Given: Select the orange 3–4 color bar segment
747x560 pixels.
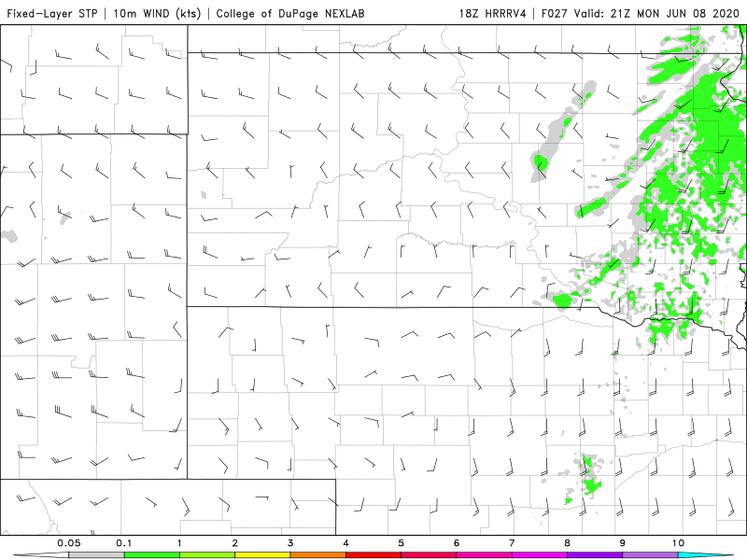Looking at the screenshot, I should click(x=317, y=555).
